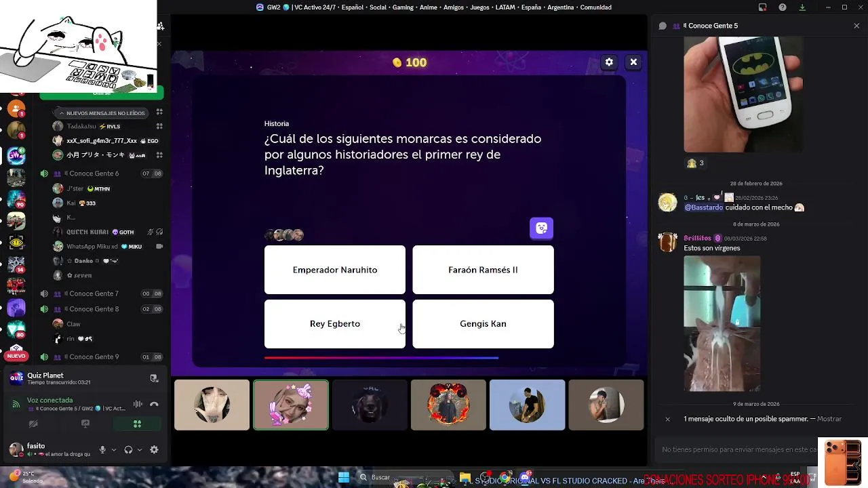Click the purple emoji reaction button in quiz
Screen dimensions: 868x488
point(541,228)
